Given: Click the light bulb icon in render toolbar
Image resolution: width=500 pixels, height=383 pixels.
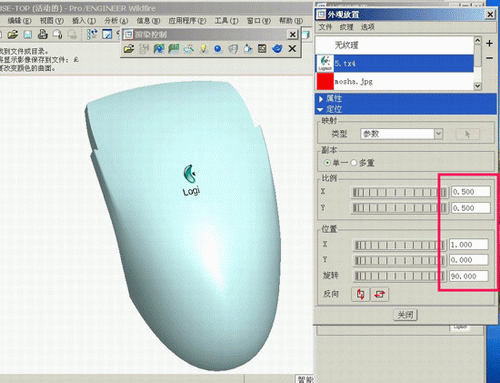Looking at the screenshot, I should coord(203,49).
